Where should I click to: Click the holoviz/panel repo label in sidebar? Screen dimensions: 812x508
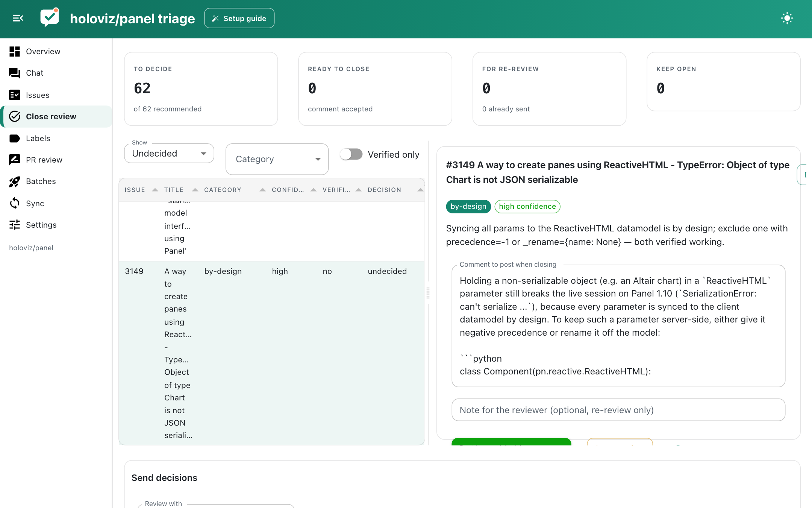point(31,248)
